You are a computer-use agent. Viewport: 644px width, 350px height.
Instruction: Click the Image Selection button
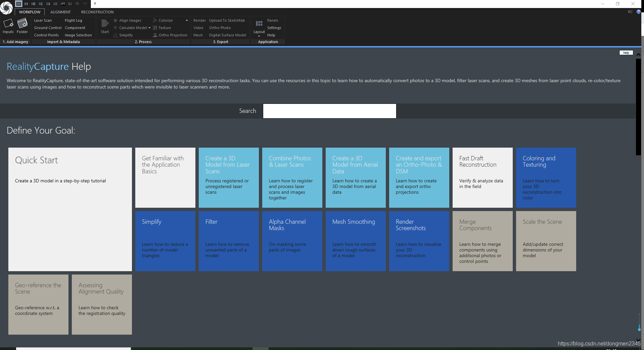tap(78, 35)
